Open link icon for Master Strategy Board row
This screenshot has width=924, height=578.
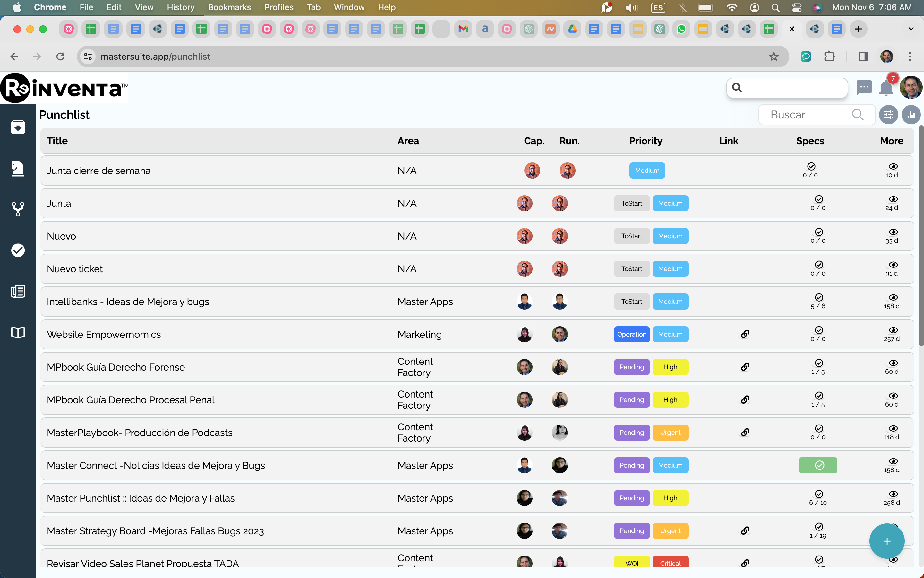[745, 530]
